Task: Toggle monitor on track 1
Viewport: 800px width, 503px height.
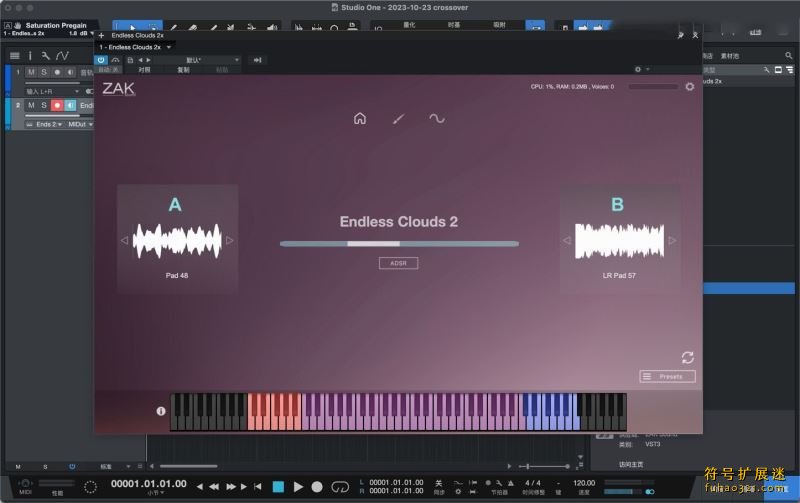Action: 70,72
